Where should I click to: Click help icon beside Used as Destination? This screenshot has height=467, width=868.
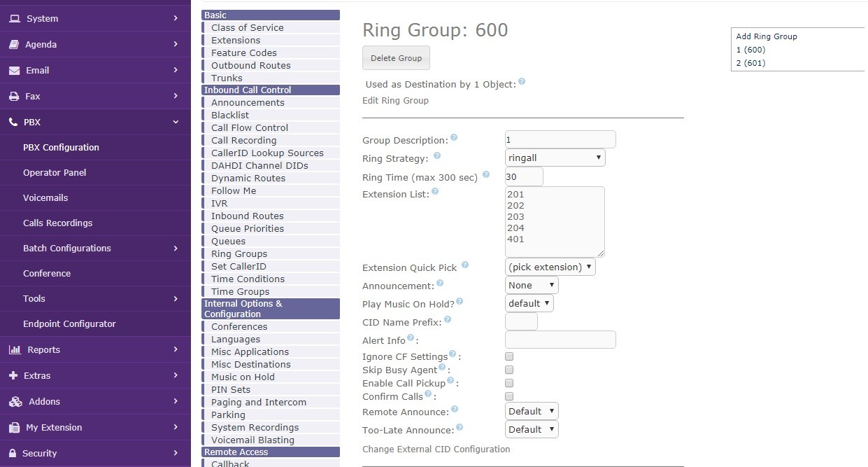[x=522, y=82]
